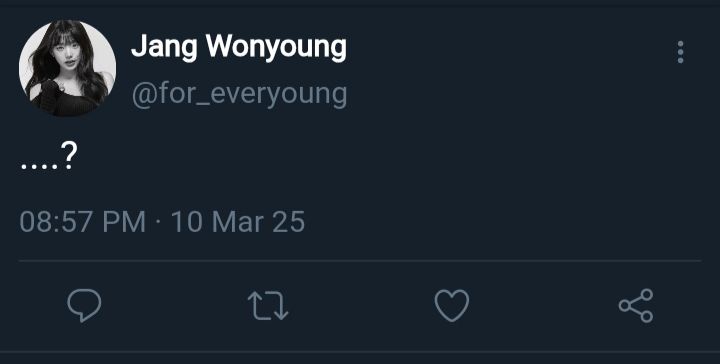
Task: Visit the @for_everyoung handle
Action: (239, 95)
